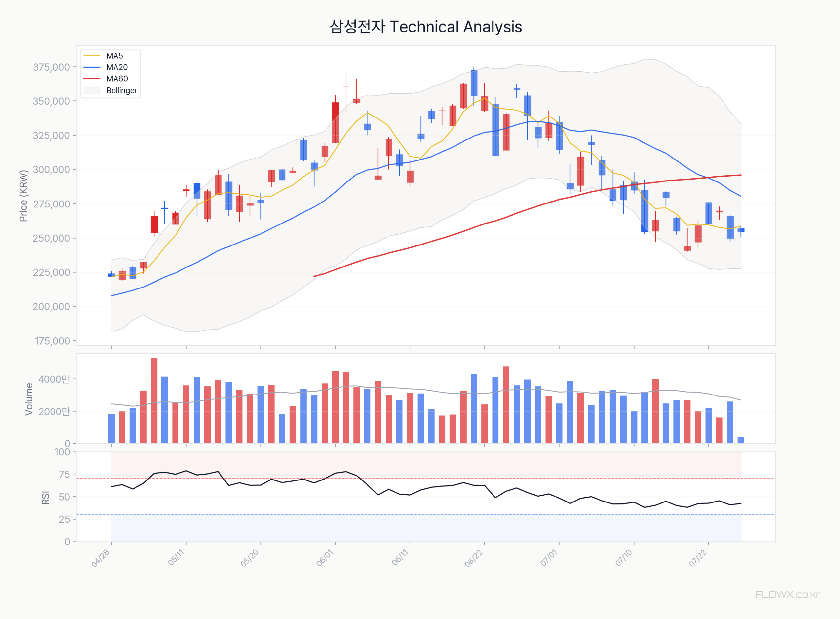The height and width of the screenshot is (619, 840).
Task: Click the 200,000 price axis label
Action: [51, 307]
